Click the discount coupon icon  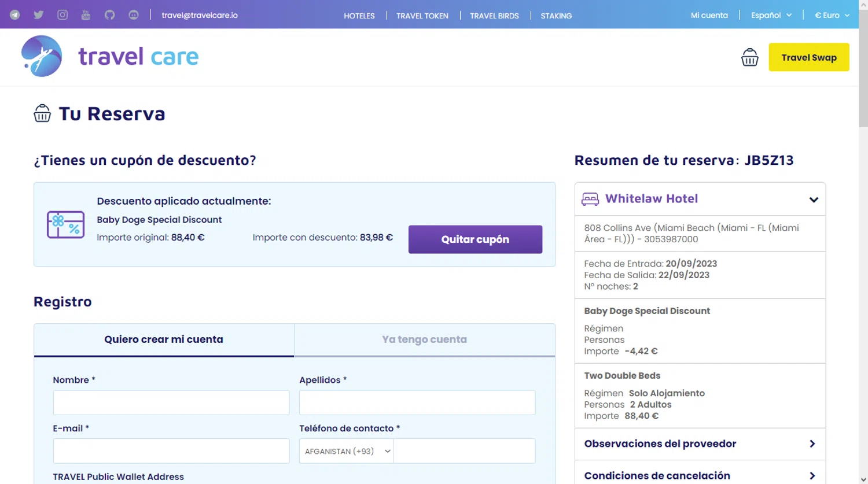click(65, 224)
